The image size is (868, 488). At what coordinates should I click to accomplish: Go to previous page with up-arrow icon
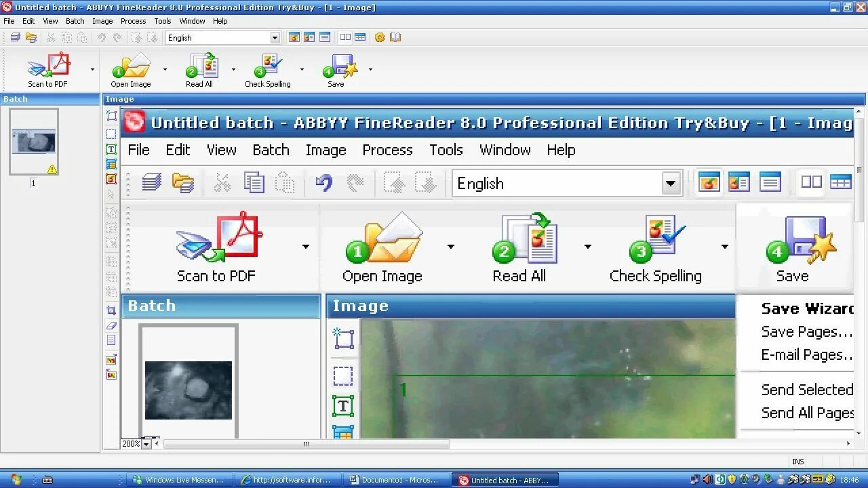137,38
